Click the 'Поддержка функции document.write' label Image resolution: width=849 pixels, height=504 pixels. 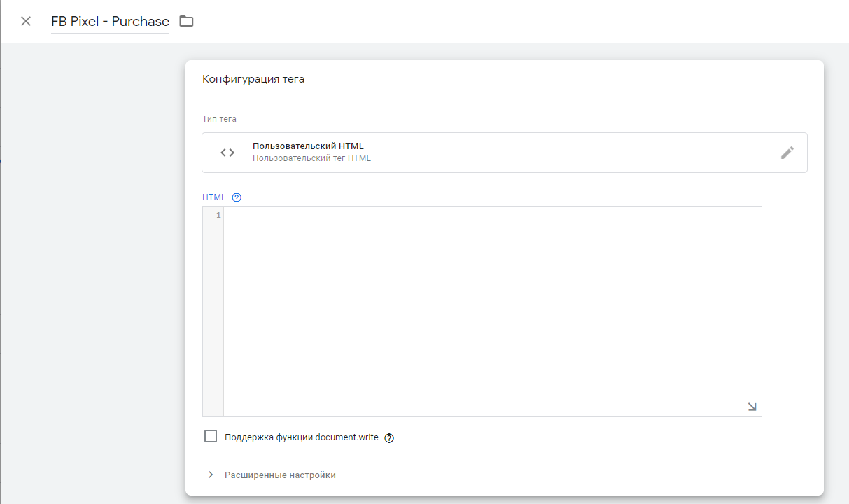[x=301, y=437]
